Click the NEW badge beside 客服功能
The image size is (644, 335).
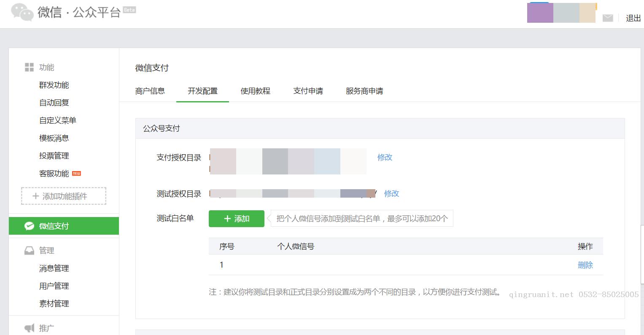pos(77,173)
